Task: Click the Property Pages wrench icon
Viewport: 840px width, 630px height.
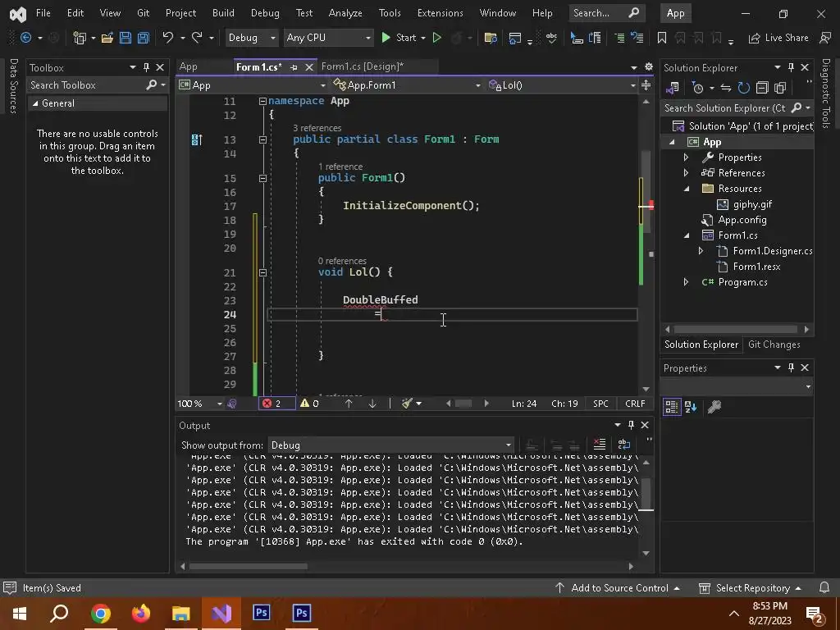Action: pyautogui.click(x=714, y=407)
